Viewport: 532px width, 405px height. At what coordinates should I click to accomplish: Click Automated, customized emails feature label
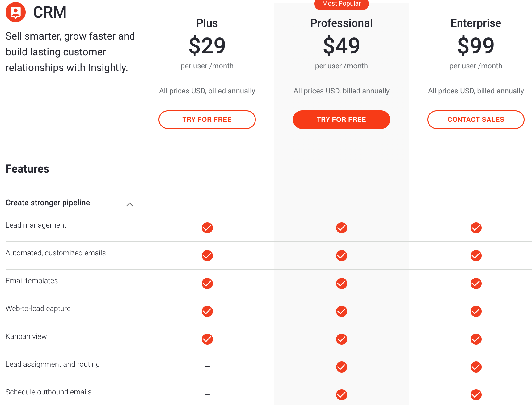(56, 253)
